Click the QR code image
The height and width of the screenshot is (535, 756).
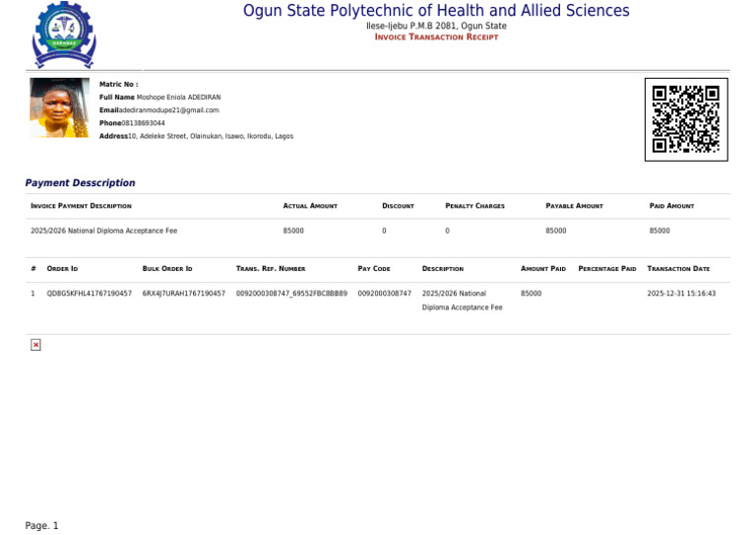686,119
